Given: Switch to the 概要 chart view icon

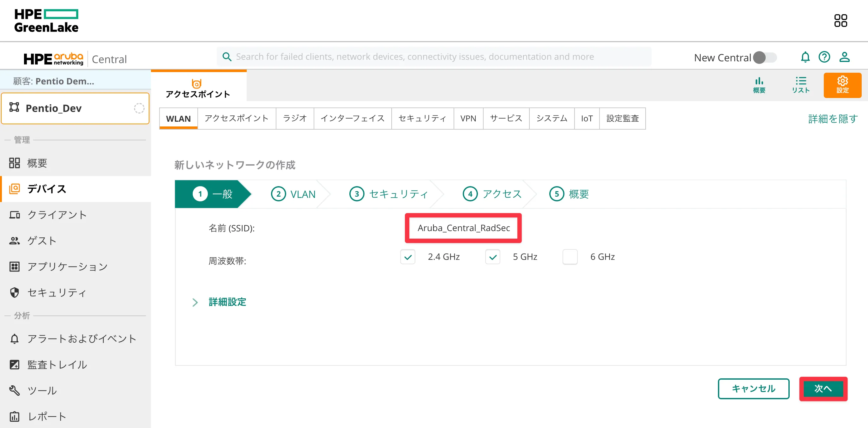Looking at the screenshot, I should tap(759, 85).
